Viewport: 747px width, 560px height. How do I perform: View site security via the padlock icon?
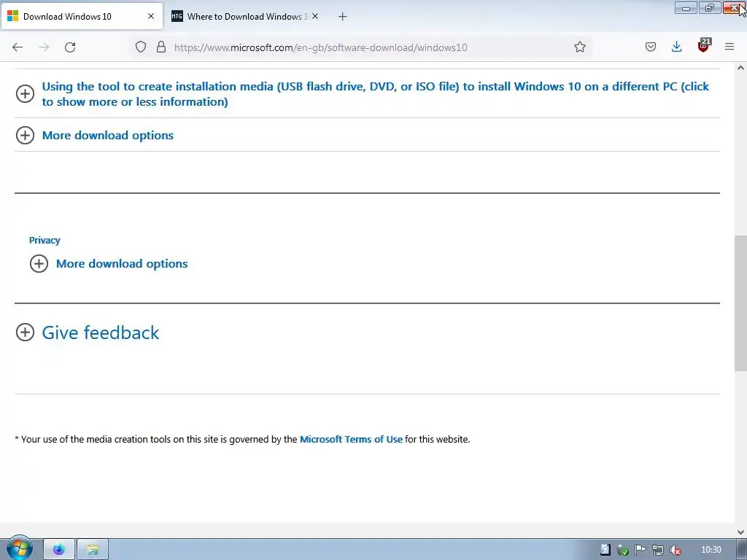click(161, 47)
